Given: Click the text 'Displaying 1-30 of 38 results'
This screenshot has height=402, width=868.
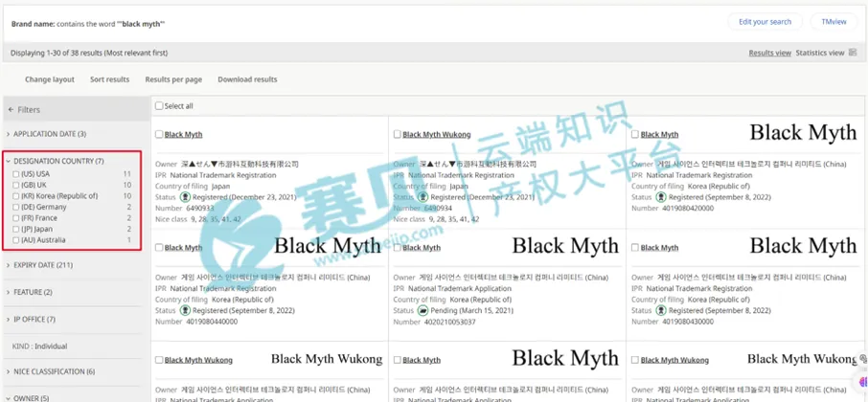Looking at the screenshot, I should tap(57, 53).
